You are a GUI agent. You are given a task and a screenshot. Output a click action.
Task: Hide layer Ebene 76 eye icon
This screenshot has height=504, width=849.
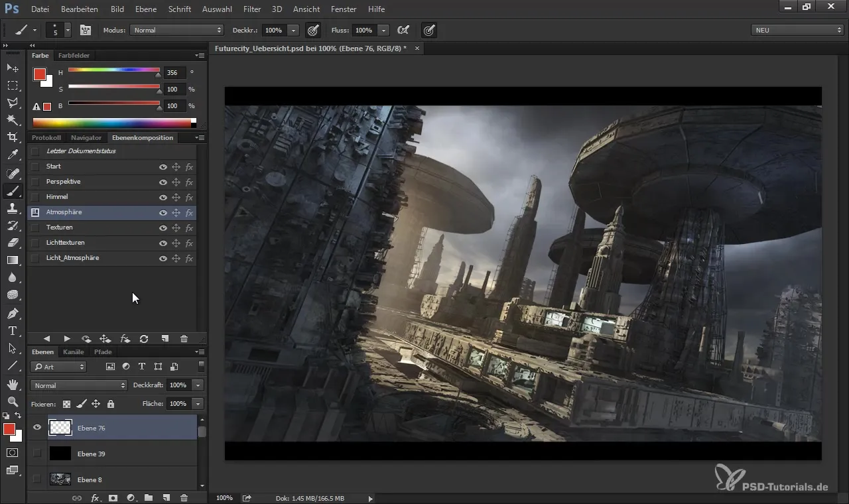(37, 428)
